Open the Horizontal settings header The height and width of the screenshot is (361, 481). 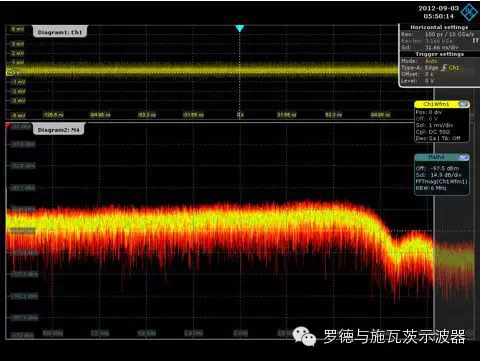439,27
